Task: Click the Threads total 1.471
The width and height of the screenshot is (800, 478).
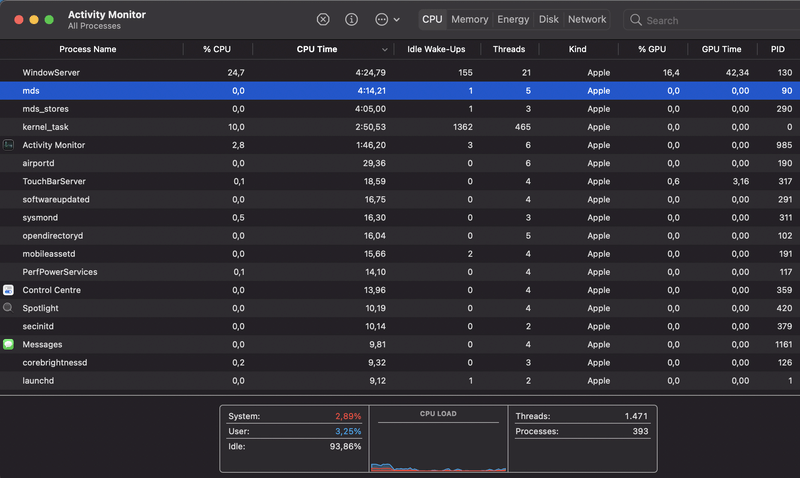Action: click(x=636, y=416)
